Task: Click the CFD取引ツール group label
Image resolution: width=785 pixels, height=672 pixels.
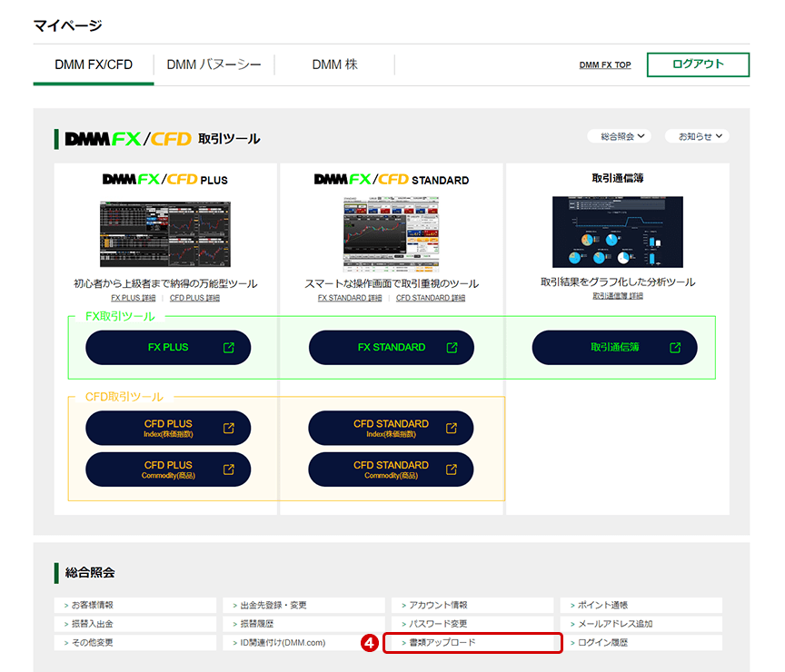Action: (124, 397)
